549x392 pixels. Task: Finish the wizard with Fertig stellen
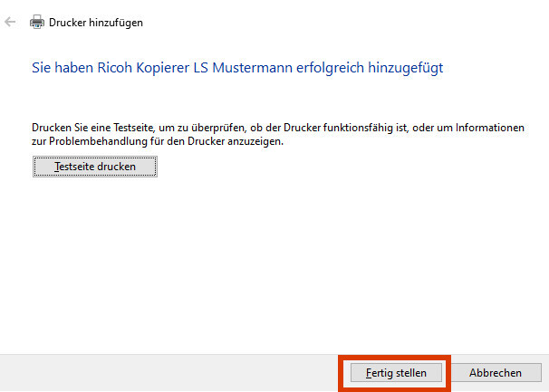point(396,373)
